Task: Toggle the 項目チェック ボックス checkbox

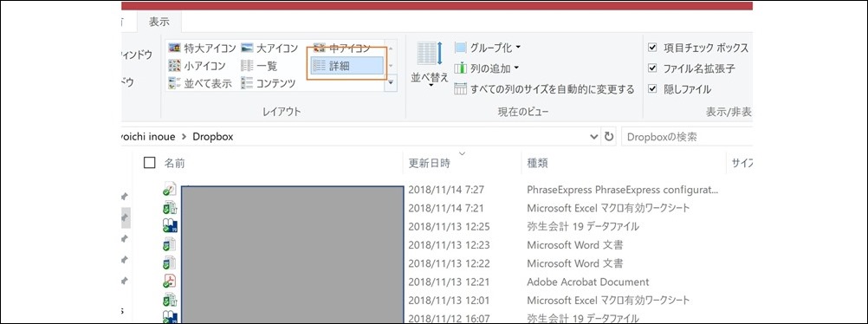Action: [x=652, y=48]
